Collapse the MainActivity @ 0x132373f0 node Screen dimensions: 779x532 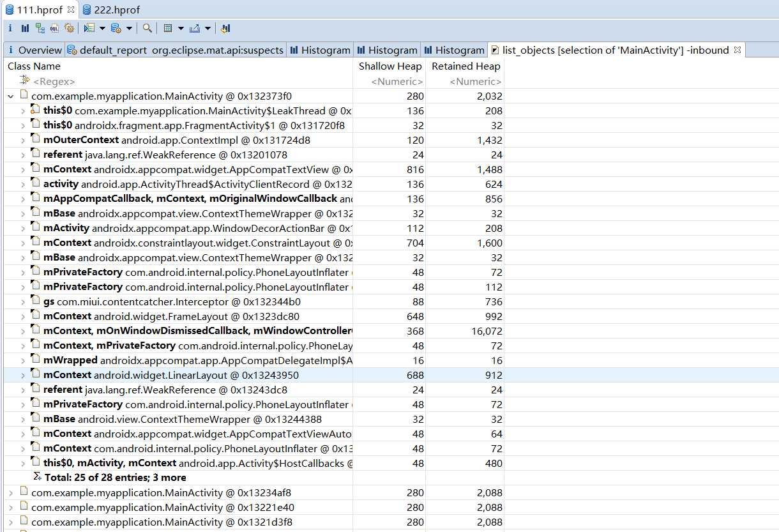coord(11,96)
